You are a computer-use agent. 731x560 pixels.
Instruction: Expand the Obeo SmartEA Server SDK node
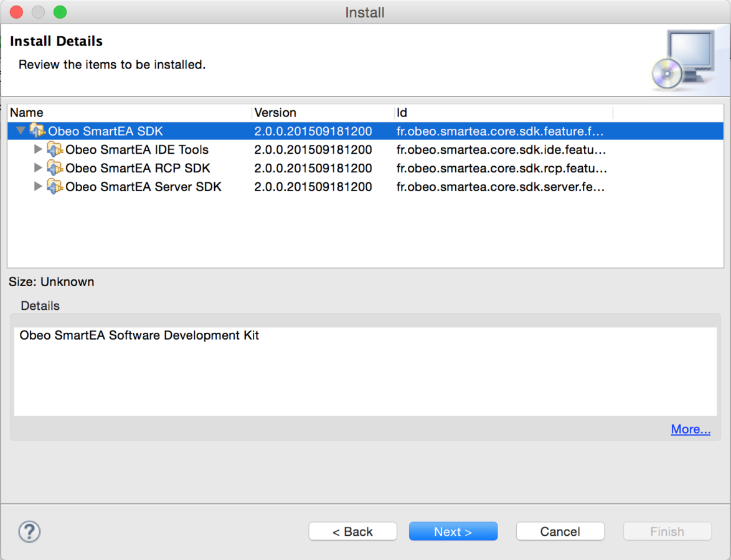click(38, 187)
